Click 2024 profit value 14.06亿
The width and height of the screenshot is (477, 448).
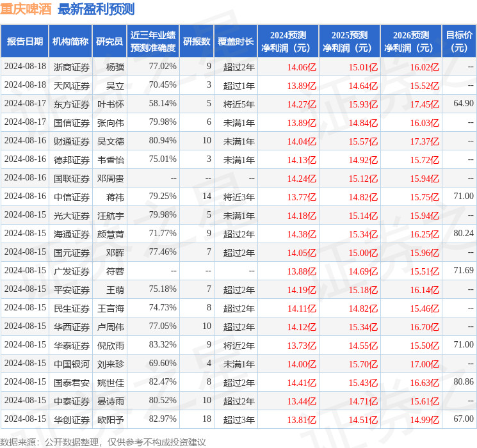302,67
